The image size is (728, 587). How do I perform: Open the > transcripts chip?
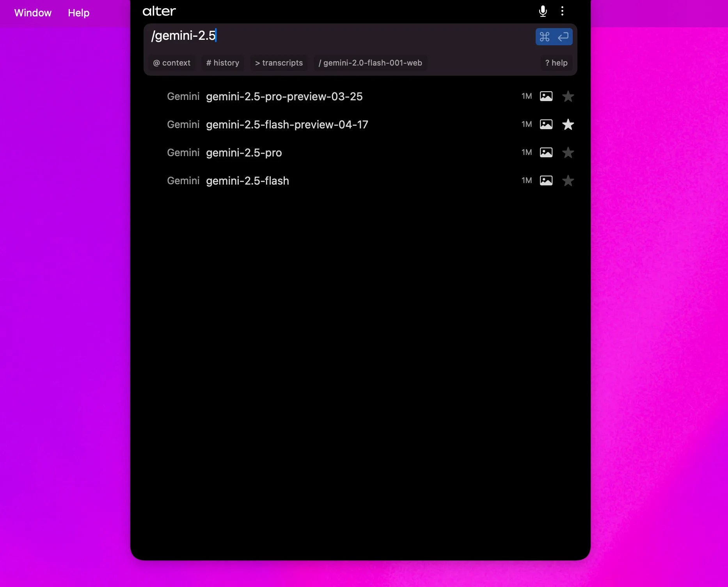point(279,63)
